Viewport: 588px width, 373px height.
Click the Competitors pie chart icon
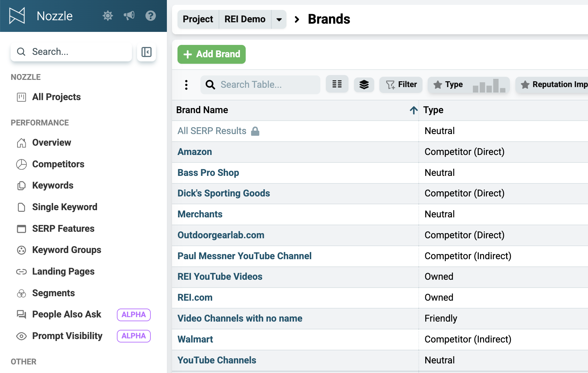click(x=21, y=164)
